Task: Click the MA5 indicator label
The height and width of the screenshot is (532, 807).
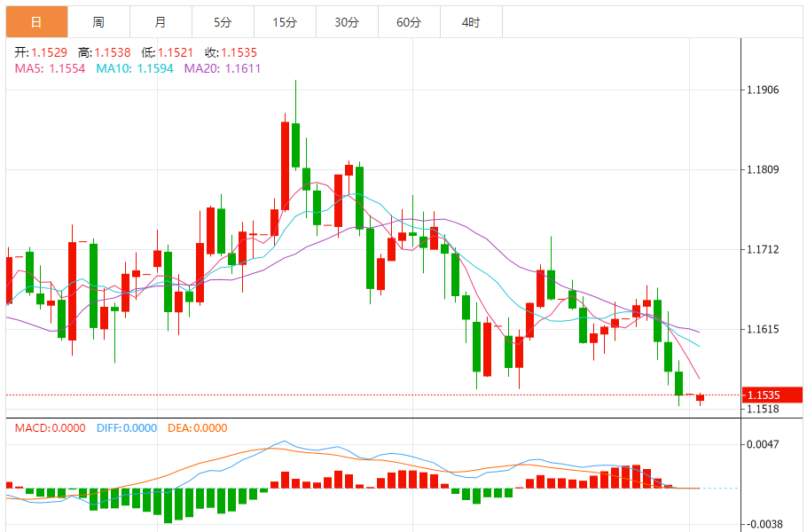Action: 50,68
